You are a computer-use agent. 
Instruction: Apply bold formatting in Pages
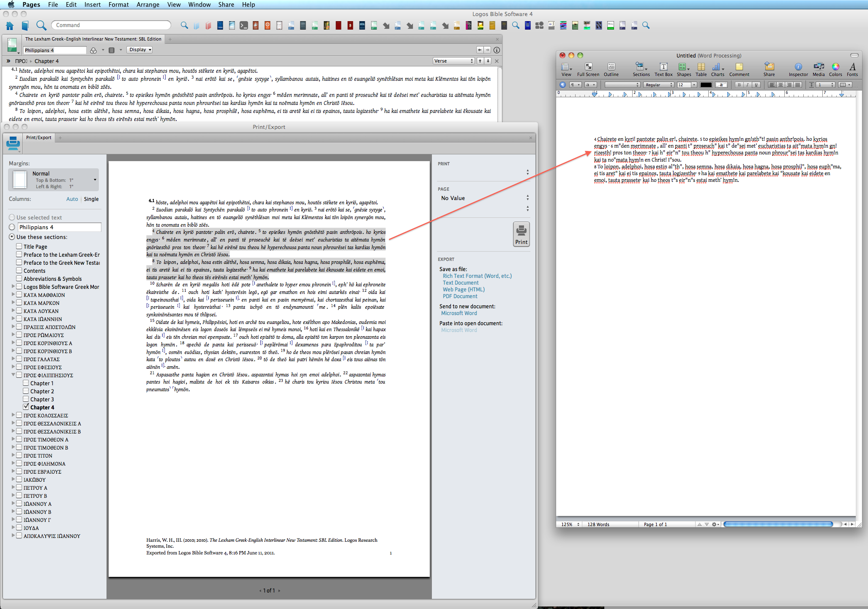739,85
